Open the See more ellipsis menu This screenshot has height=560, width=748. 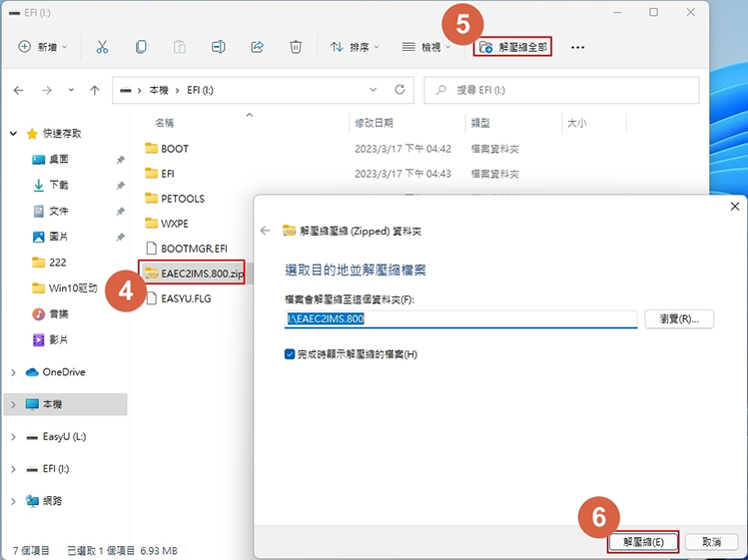(577, 47)
